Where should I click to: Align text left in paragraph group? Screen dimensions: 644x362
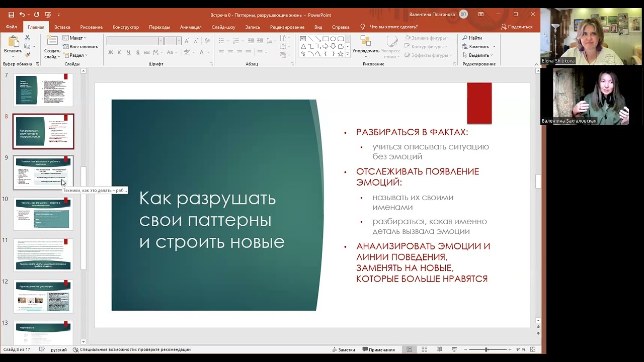pos(221,52)
